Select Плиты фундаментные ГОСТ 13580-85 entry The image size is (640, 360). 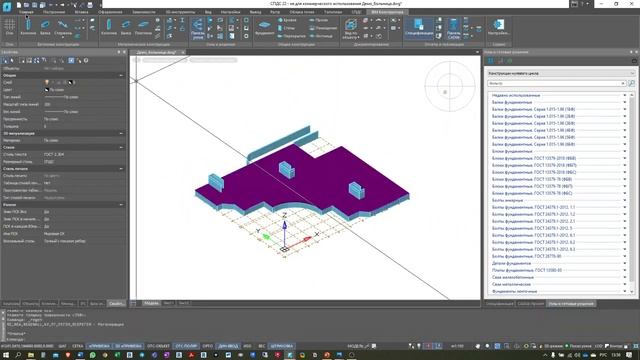coord(527,270)
